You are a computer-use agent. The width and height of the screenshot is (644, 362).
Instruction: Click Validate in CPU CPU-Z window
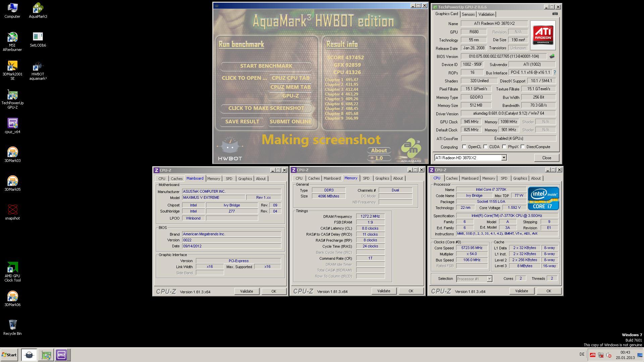click(x=521, y=291)
